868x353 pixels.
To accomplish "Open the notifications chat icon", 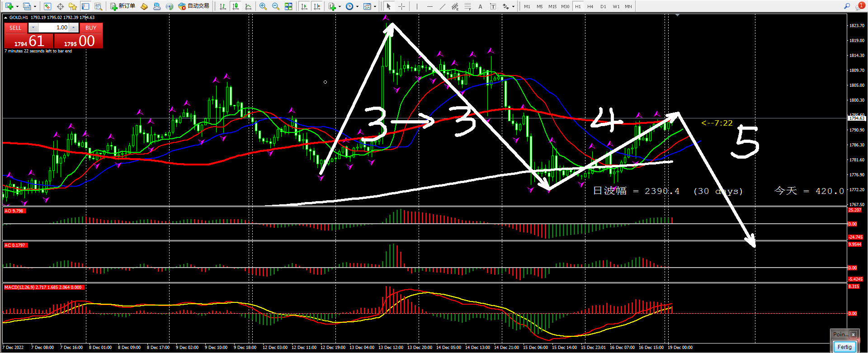I will coord(860,6).
